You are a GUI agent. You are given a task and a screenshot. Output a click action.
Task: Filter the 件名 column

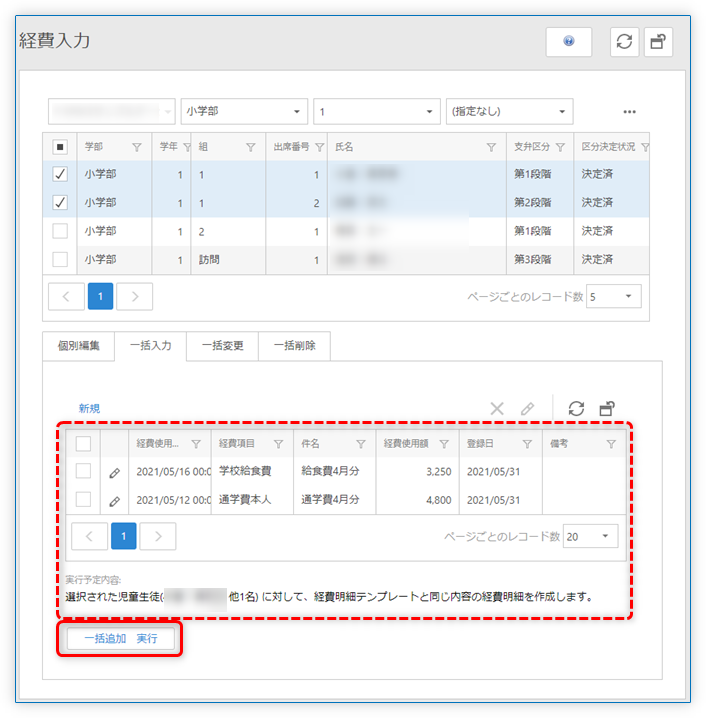(361, 444)
